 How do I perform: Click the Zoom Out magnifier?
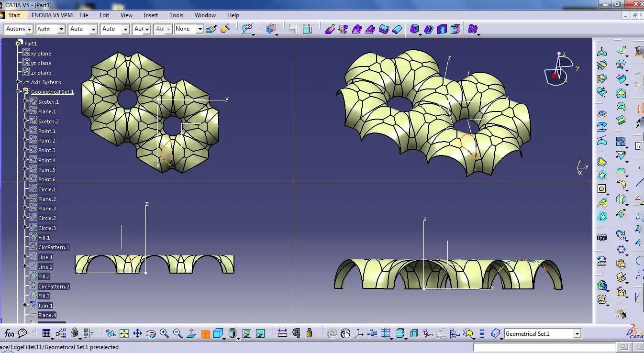click(x=178, y=333)
